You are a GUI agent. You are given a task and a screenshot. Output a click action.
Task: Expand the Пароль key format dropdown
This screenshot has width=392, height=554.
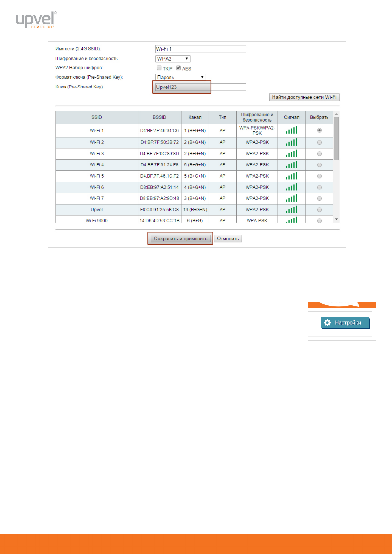[x=180, y=77]
